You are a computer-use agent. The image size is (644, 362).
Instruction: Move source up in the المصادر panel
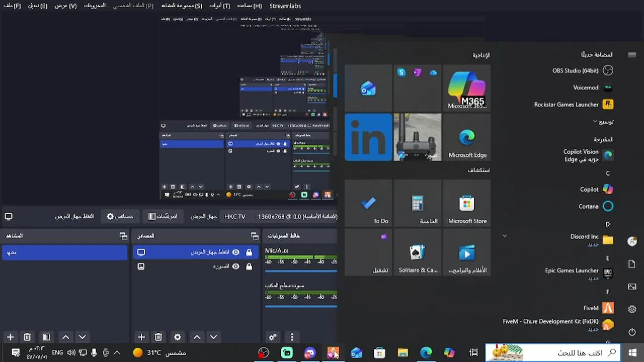[x=197, y=337]
